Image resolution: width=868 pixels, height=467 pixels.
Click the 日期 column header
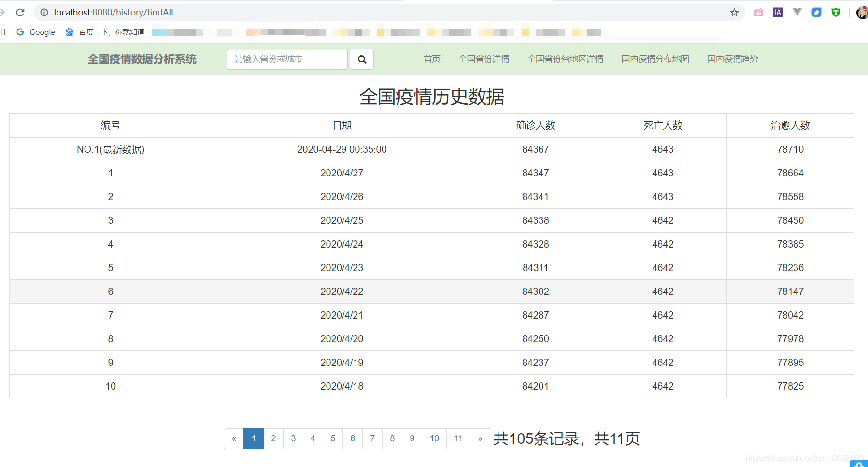342,125
